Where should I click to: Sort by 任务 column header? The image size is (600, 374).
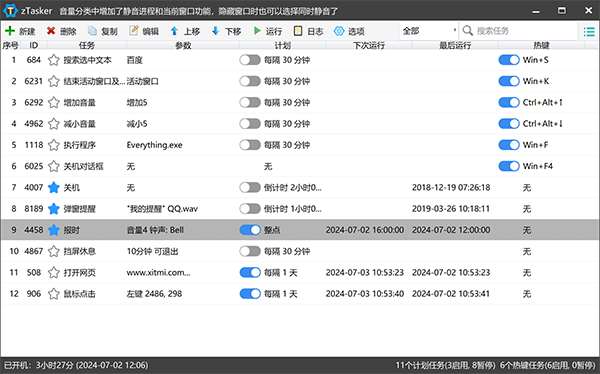tap(86, 45)
